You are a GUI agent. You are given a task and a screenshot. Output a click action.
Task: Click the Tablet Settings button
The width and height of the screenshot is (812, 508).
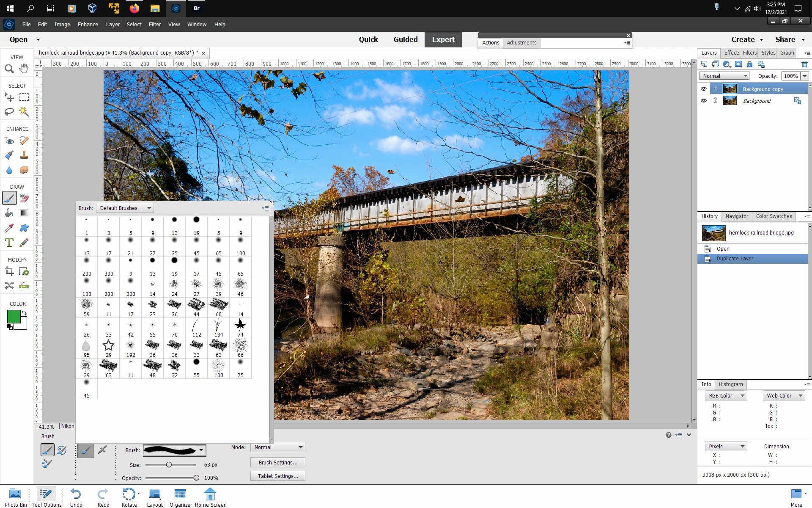coord(278,476)
